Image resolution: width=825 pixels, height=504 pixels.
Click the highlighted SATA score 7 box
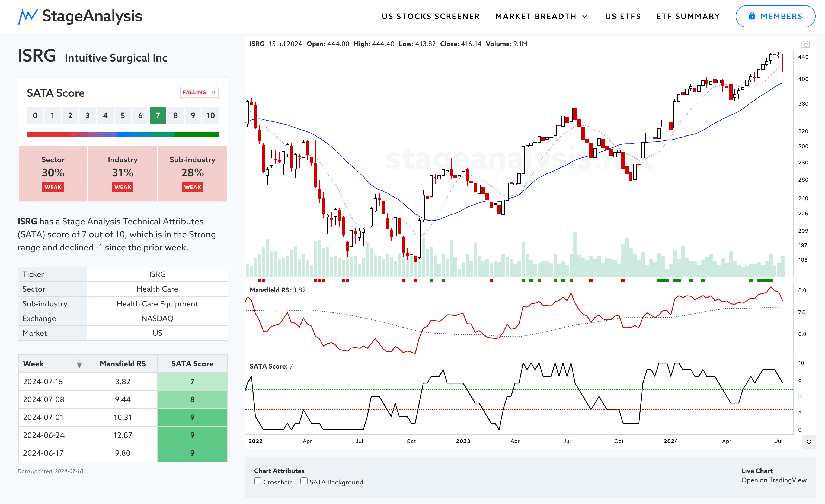[158, 115]
